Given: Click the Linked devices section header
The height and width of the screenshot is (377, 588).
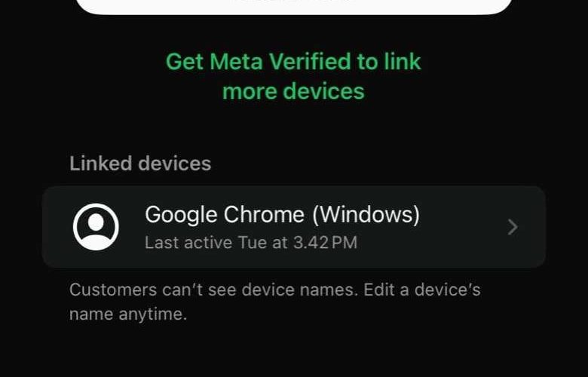Looking at the screenshot, I should (x=140, y=164).
